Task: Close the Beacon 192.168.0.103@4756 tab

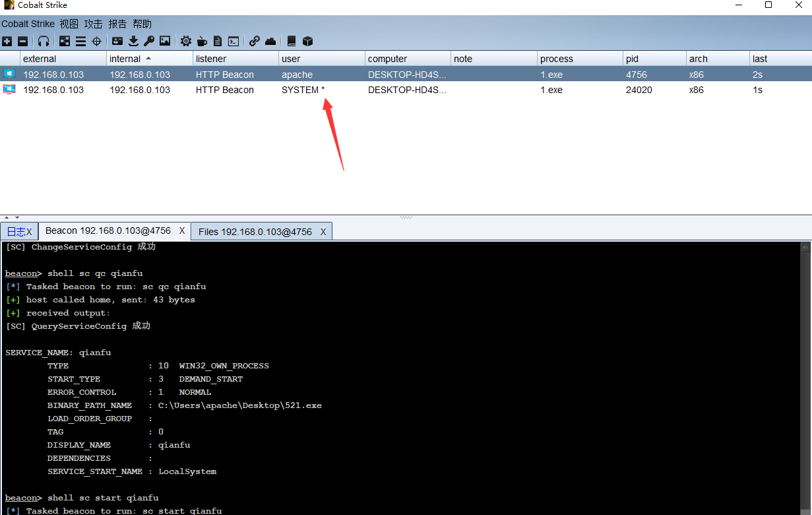Action: pyautogui.click(x=182, y=231)
